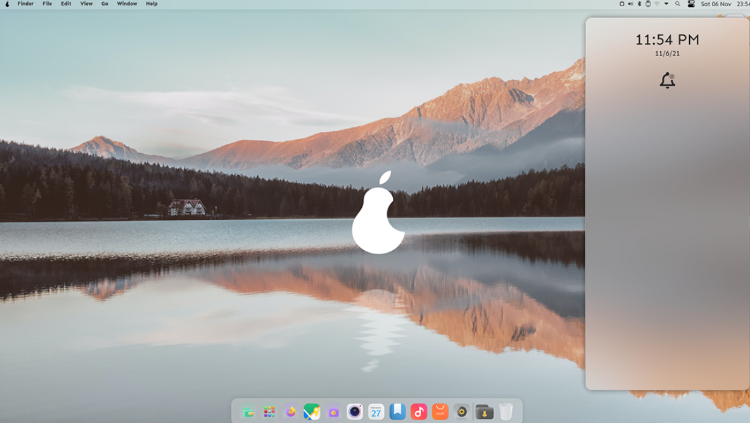Open the volume control in the menu bar

pyautogui.click(x=630, y=4)
